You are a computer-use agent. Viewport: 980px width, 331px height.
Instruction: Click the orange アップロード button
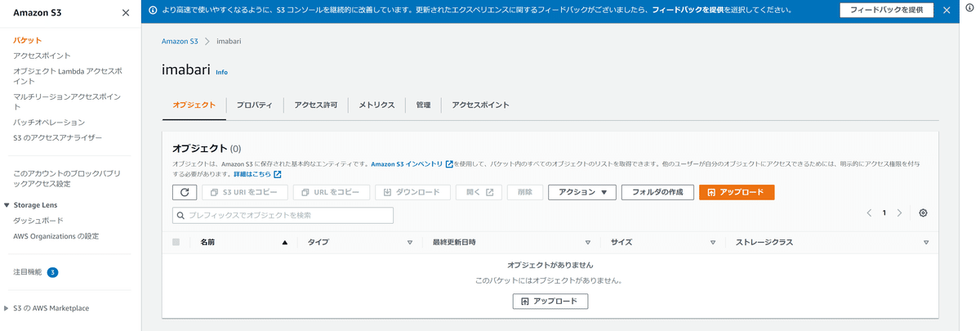pos(737,192)
